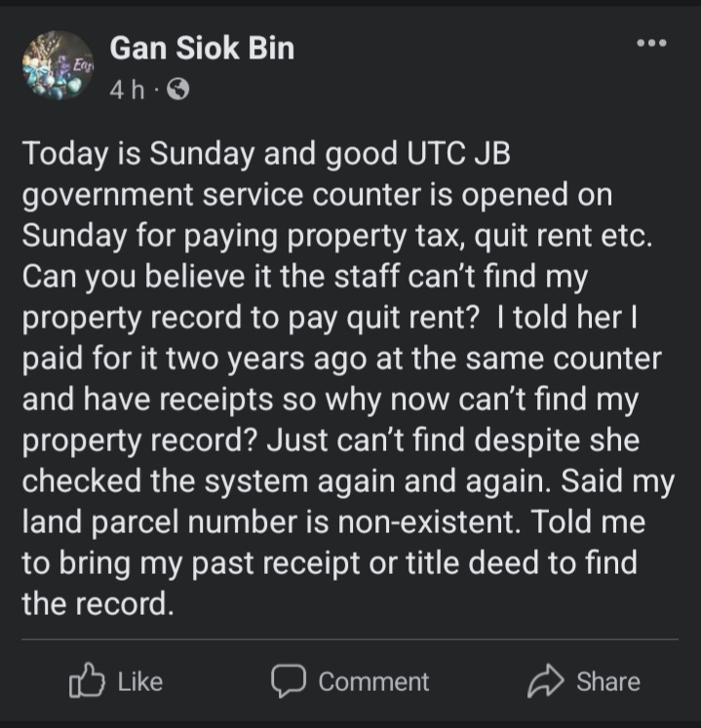Click the Gan Siok Bin name link
The image size is (701, 728).
coord(202,48)
